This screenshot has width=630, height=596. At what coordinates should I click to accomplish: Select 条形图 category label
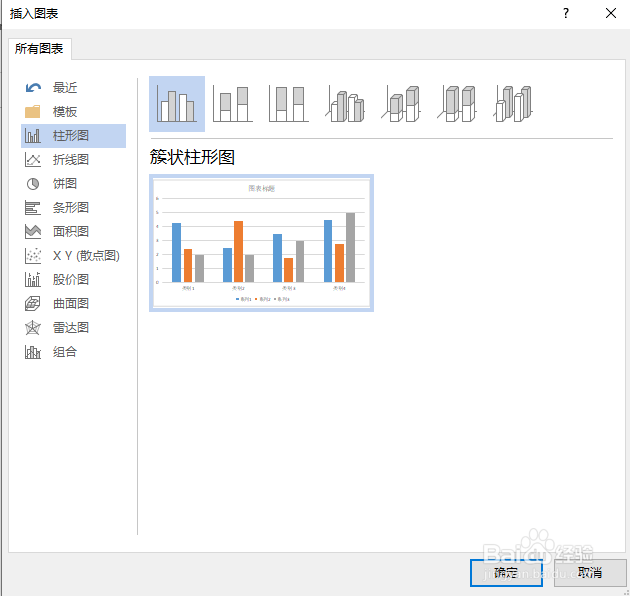coord(71,208)
